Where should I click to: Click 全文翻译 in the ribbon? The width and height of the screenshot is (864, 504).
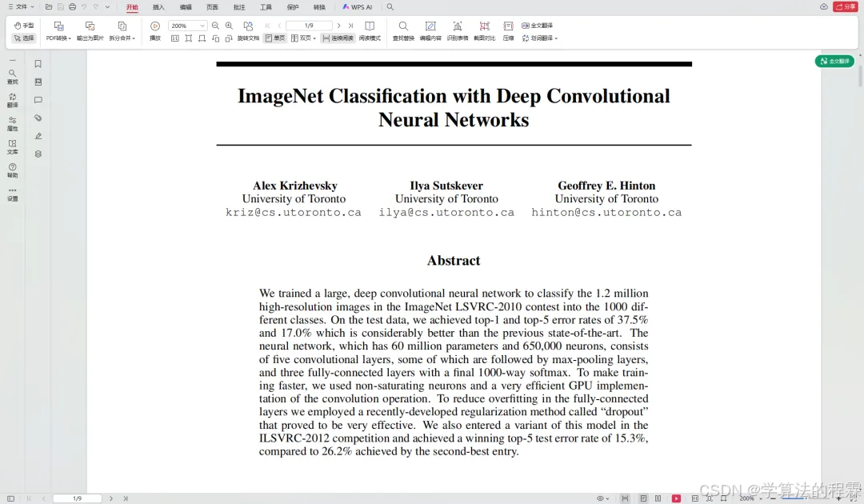538,26
